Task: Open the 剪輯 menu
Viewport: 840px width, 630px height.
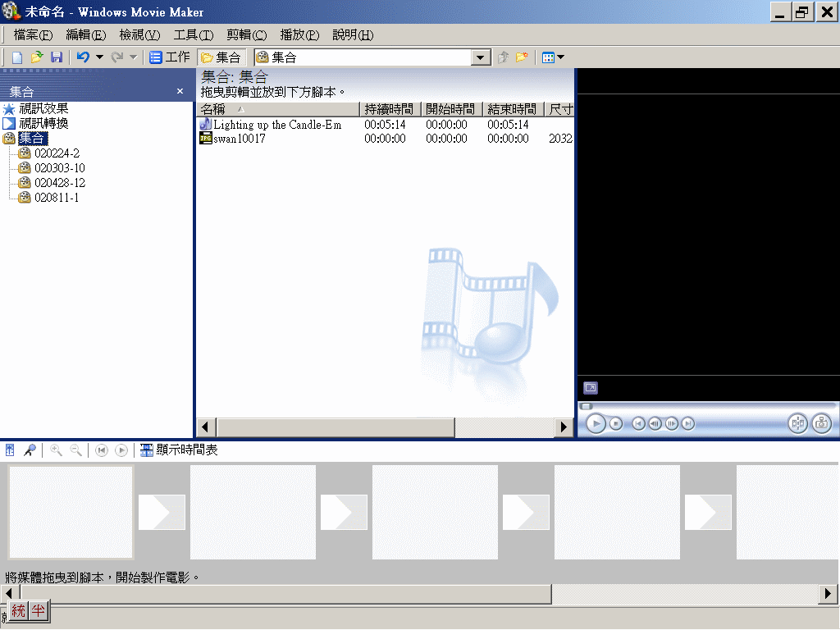Action: (x=246, y=35)
